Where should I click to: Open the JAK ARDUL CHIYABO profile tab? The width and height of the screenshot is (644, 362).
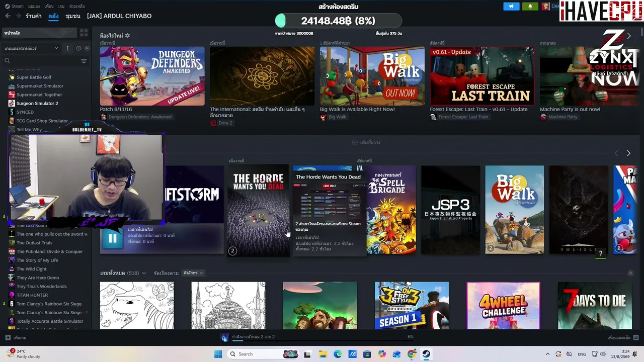119,16
